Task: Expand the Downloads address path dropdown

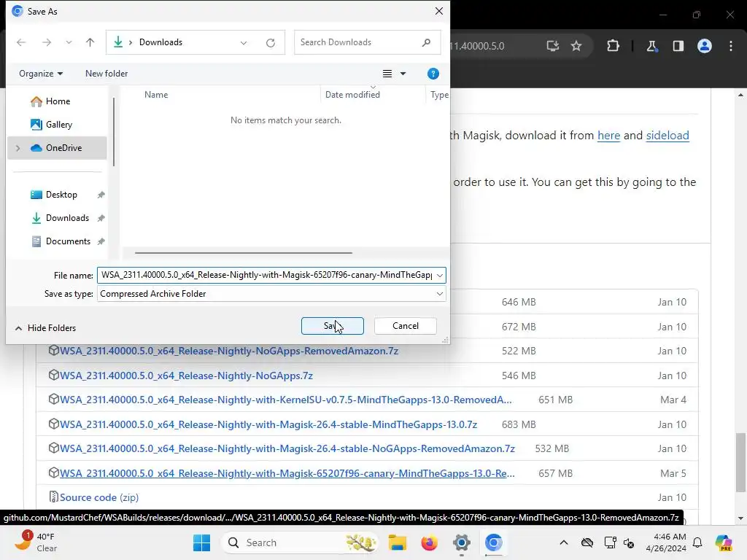Action: coord(244,42)
